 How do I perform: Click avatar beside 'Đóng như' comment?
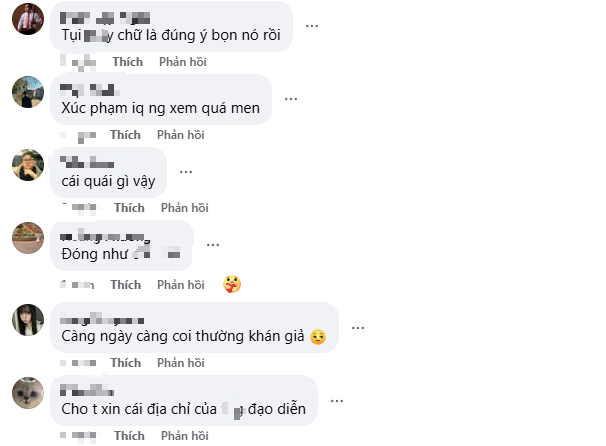[x=28, y=238]
